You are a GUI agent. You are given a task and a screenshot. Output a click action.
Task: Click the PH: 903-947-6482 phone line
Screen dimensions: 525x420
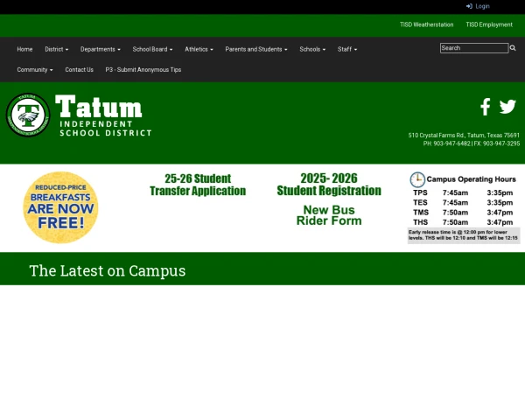[x=446, y=143]
